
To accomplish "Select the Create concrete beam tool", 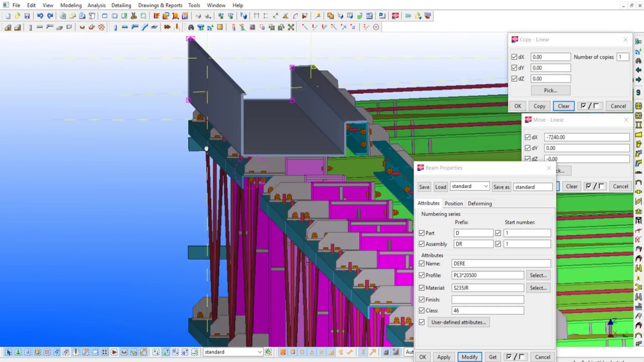I will coord(40,27).
